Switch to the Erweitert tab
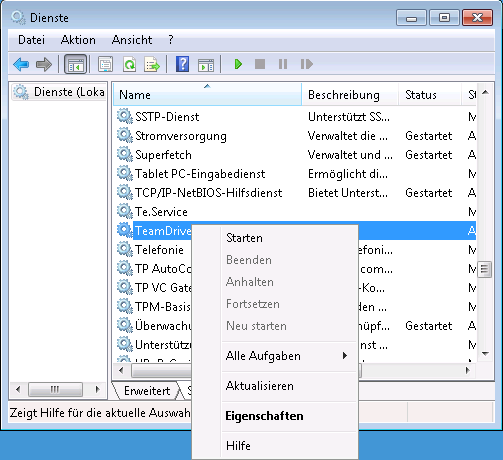The width and height of the screenshot is (503, 460). pos(147,391)
